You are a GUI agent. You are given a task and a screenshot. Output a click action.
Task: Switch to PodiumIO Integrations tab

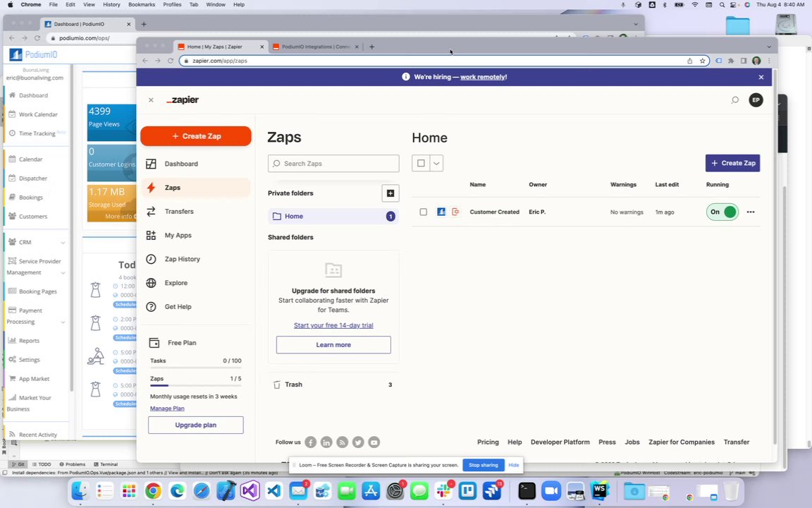pos(316,47)
